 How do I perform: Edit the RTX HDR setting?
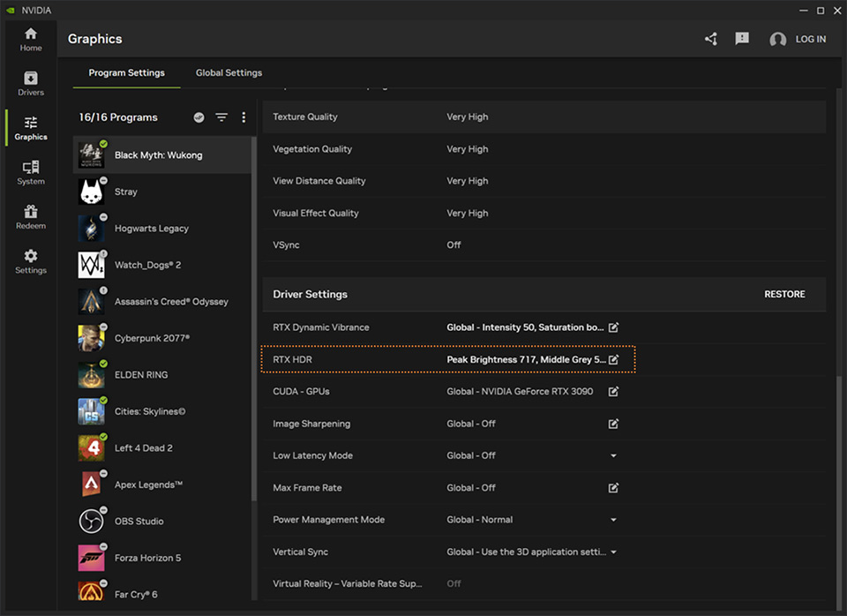click(614, 360)
